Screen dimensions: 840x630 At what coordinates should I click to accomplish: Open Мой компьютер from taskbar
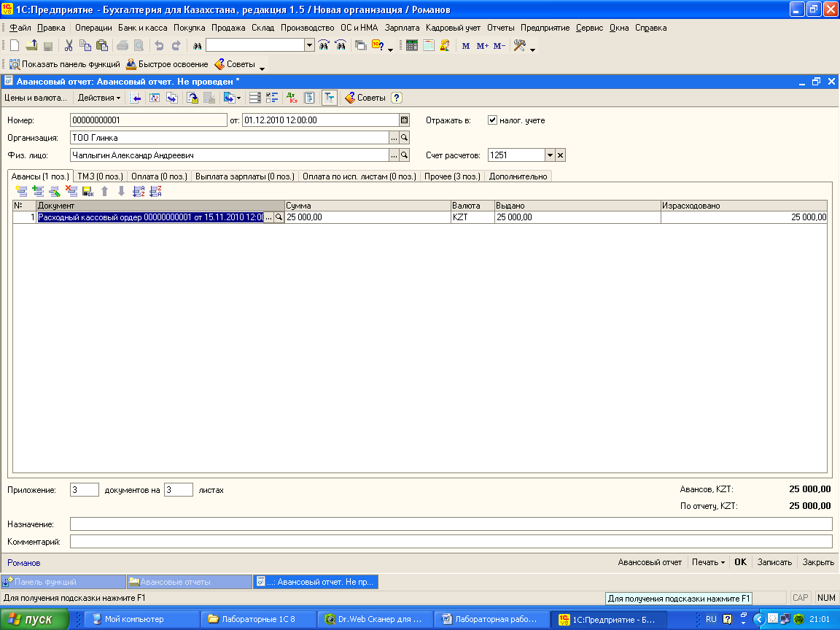pos(142,619)
